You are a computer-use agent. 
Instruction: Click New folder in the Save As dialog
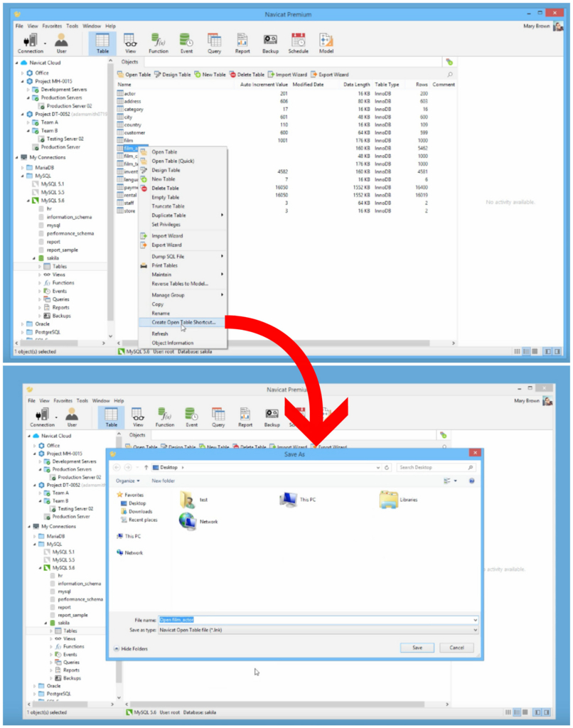163,481
